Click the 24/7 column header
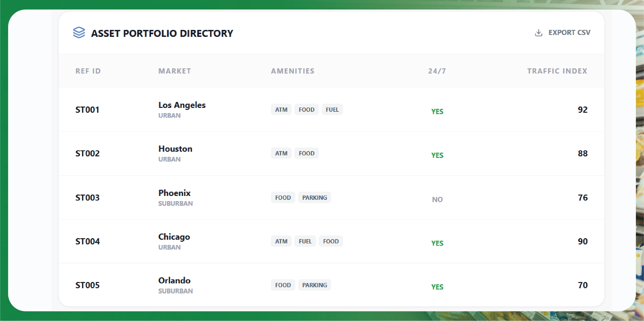Screen dimensions: 644x321 point(437,71)
